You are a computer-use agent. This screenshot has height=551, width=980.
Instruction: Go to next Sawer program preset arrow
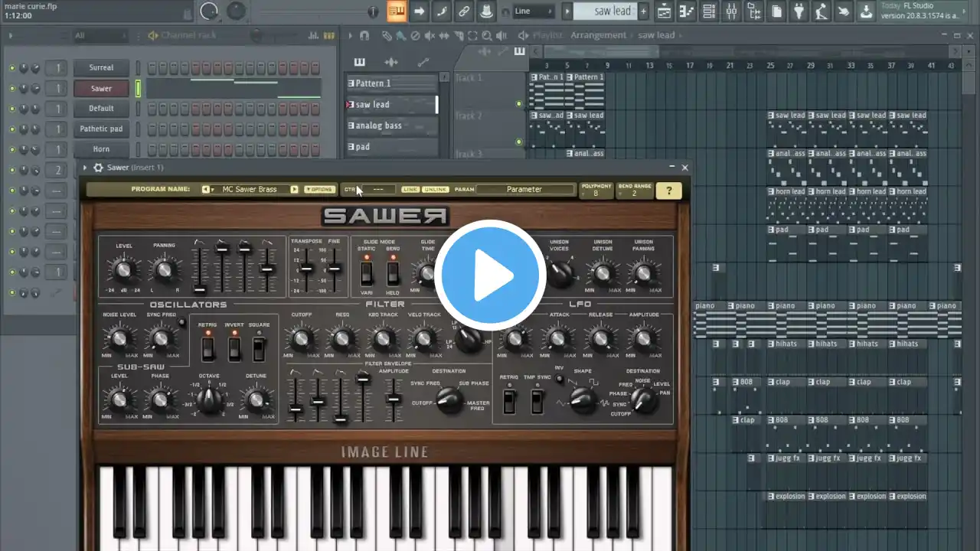(294, 189)
